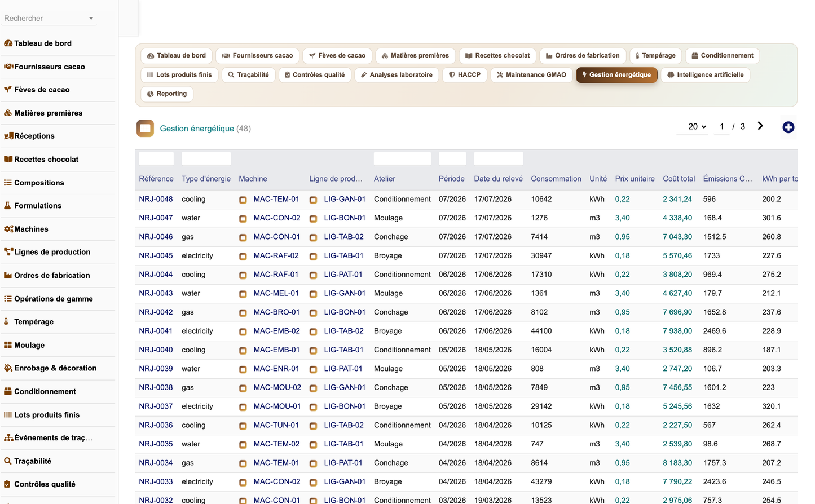Image resolution: width=815 pixels, height=504 pixels.
Task: Click the Conditionnement box icon in sidebar
Action: 8,391
